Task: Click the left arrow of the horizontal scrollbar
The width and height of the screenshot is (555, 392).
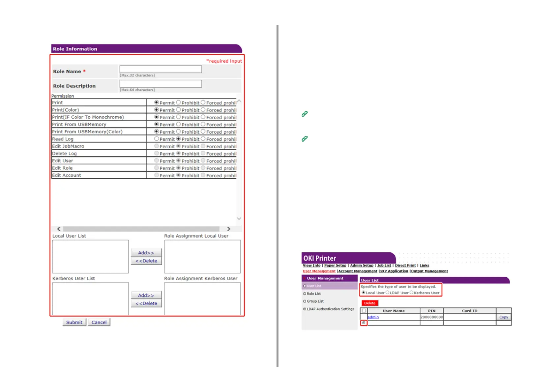Action: [x=59, y=229]
